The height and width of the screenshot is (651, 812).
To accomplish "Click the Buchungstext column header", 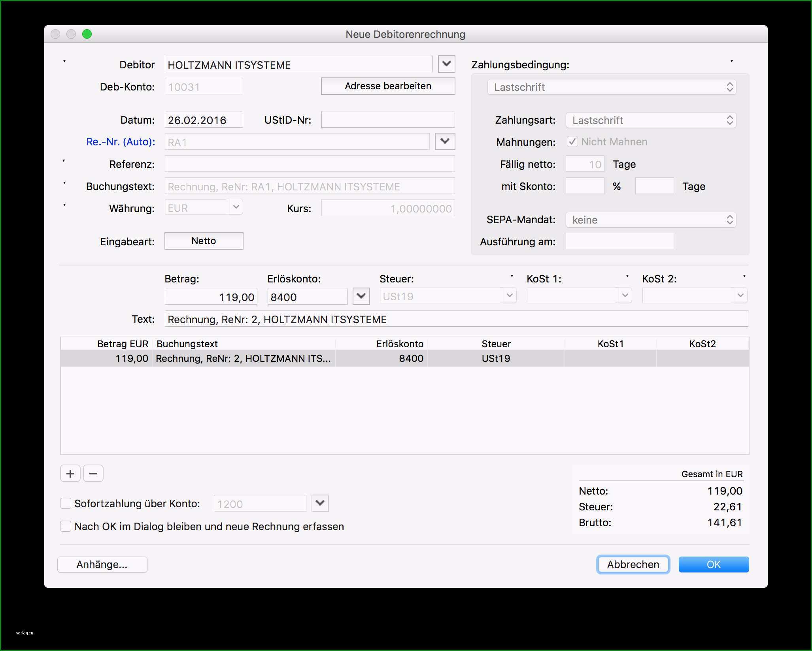I will [x=244, y=344].
